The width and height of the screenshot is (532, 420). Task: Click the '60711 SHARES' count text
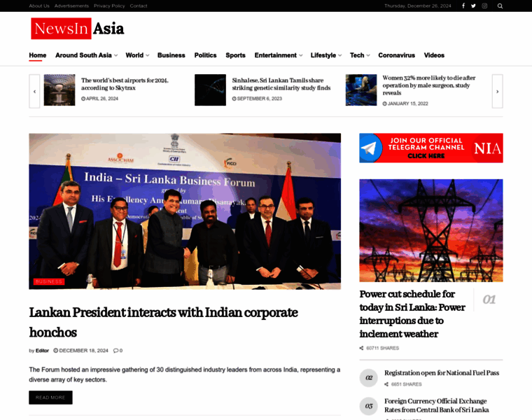(383, 348)
